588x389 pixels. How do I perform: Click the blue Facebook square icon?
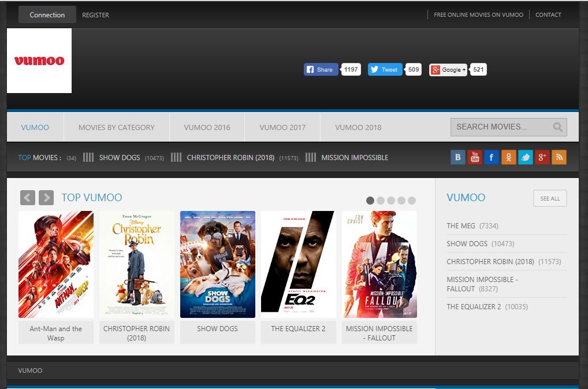click(492, 157)
